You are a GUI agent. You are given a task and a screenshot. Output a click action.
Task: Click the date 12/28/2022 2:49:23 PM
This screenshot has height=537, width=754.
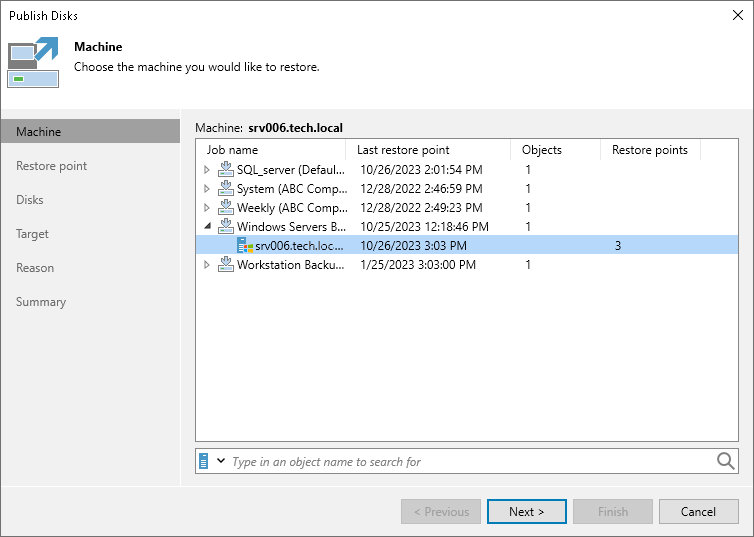coord(421,208)
